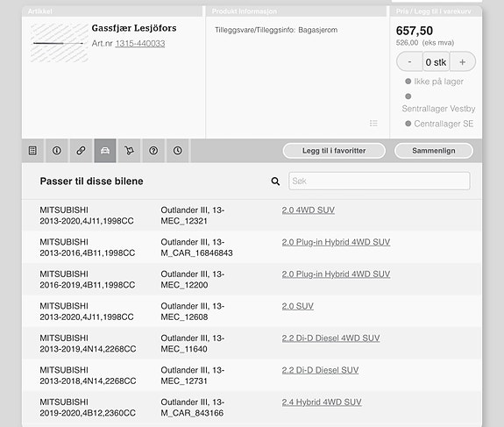Viewport: 504px width, 427px height.
Task: Open the 2.0 4WD SUV link
Action: coord(309,210)
